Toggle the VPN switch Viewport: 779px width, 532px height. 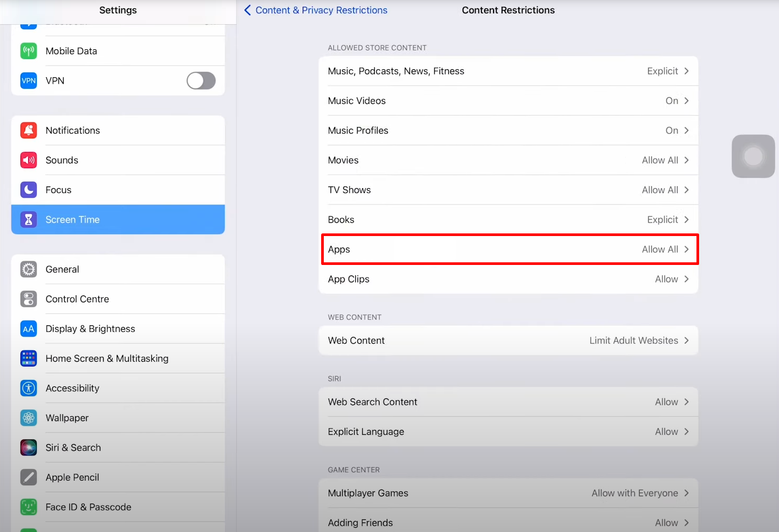[201, 80]
